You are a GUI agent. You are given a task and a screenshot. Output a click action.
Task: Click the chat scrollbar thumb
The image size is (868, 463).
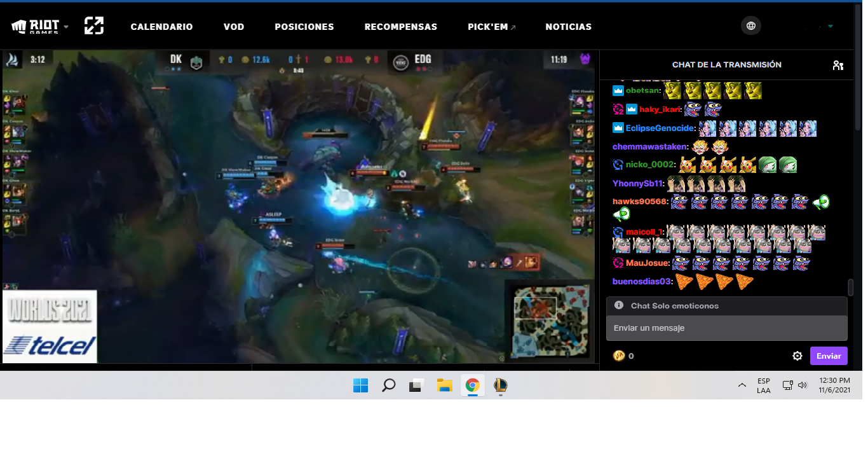[851, 287]
